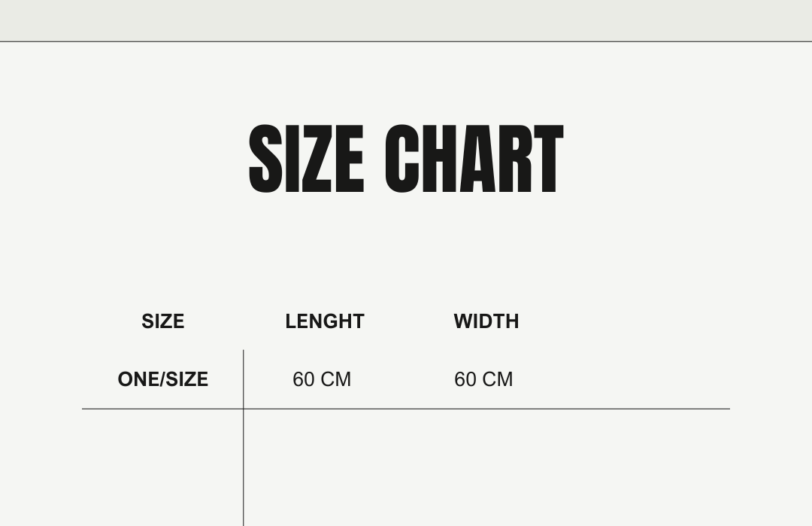Select the LENGHT column header
This screenshot has height=526, width=812.
tap(325, 321)
